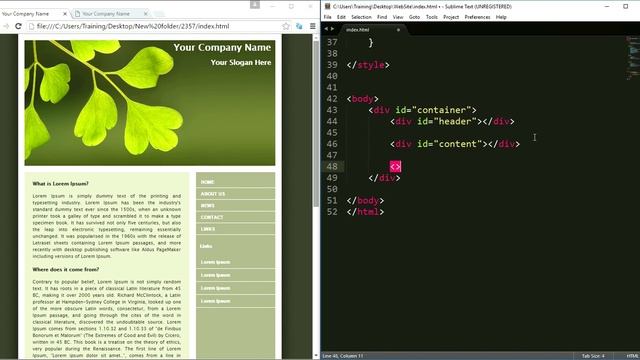Click the 'What is Lorem Ipsum?' heading
640x360 pixels.
pyautogui.click(x=60, y=184)
